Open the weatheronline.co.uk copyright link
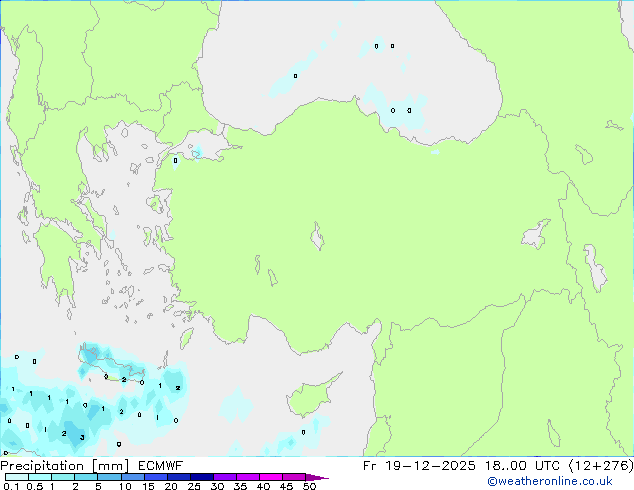Screen dimensions: 634x490 550,481
